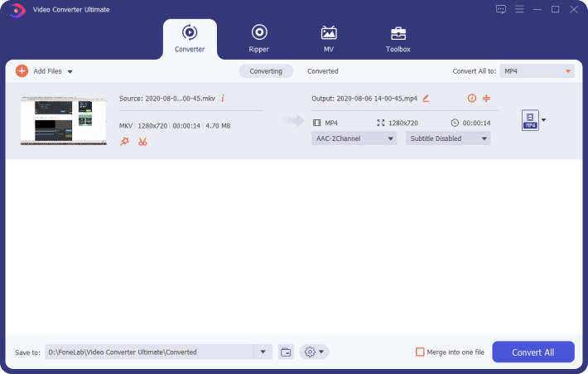The image size is (588, 374).
Task: Click the scissors cut icon
Action: 142,141
